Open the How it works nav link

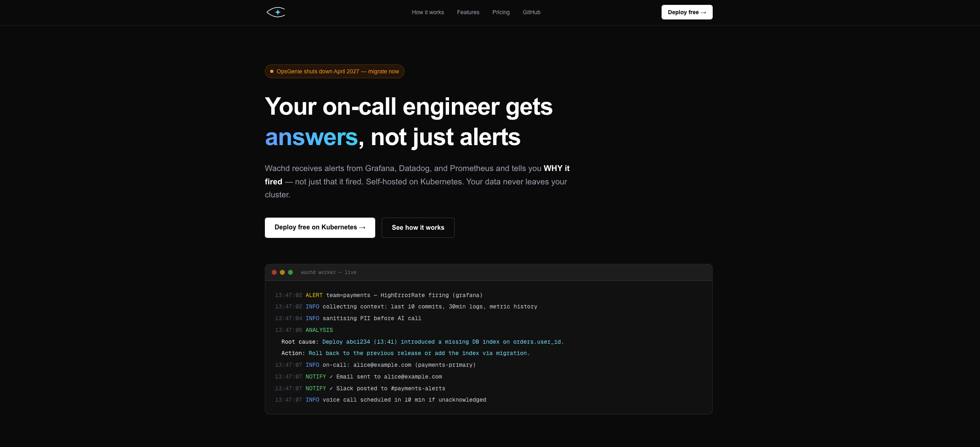(428, 12)
